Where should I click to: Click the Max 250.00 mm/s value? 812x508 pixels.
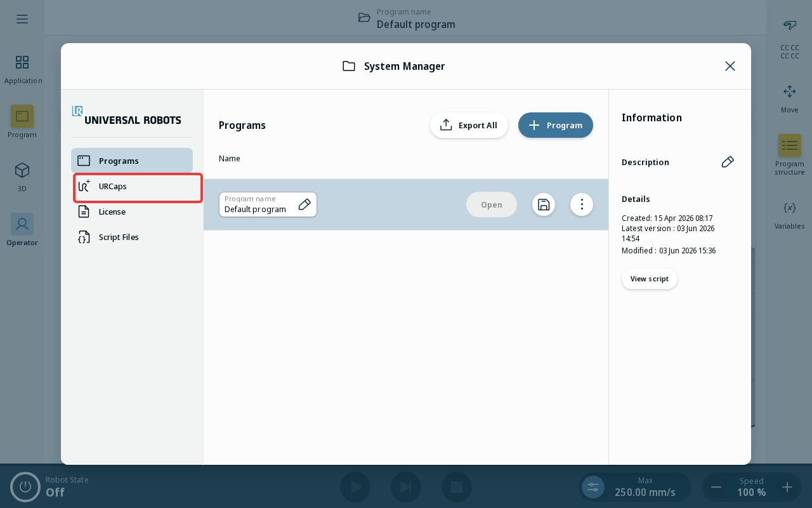pos(645,492)
